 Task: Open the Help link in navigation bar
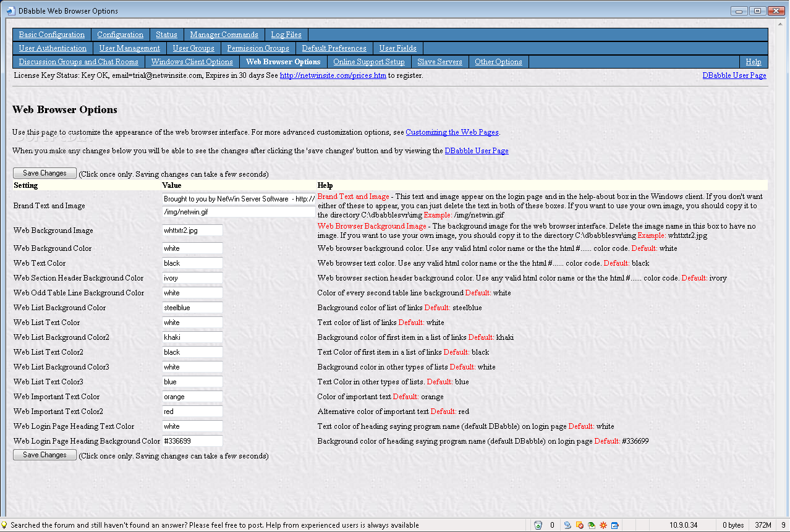click(753, 62)
